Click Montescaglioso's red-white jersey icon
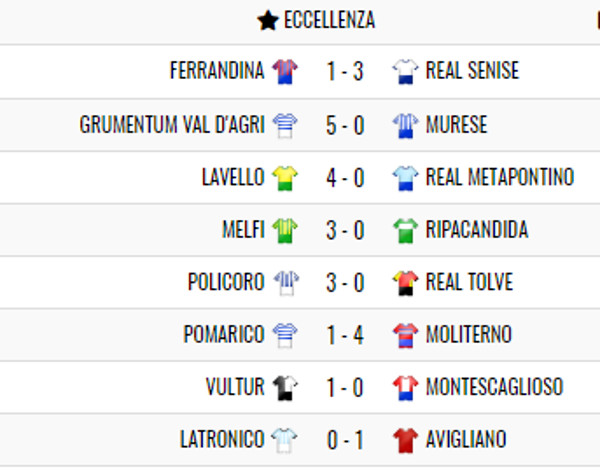Screen dimensions: 600x472 tap(405, 387)
